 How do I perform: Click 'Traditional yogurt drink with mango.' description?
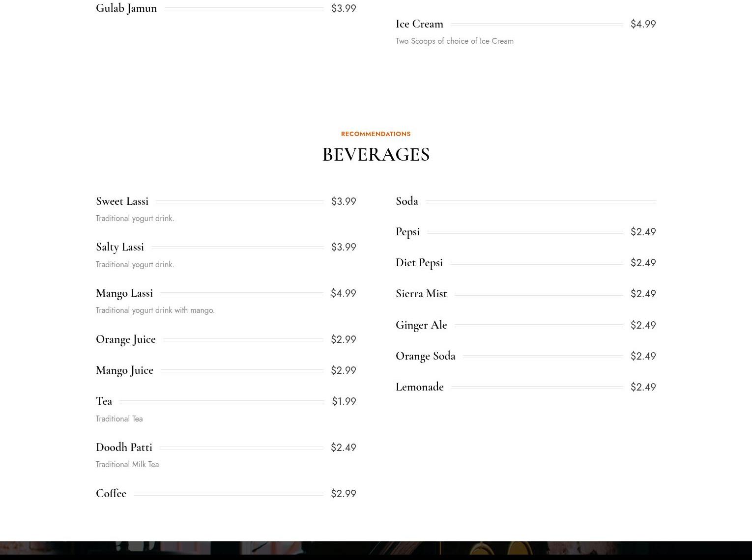tap(155, 310)
